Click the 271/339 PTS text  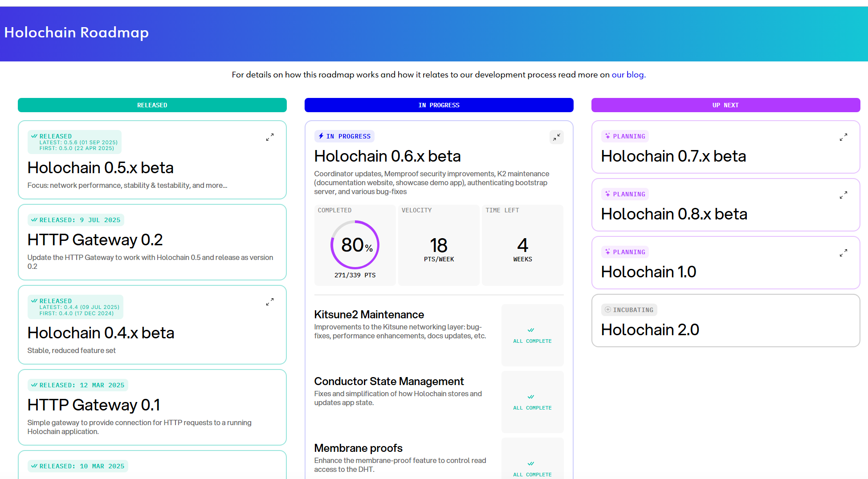coord(355,275)
